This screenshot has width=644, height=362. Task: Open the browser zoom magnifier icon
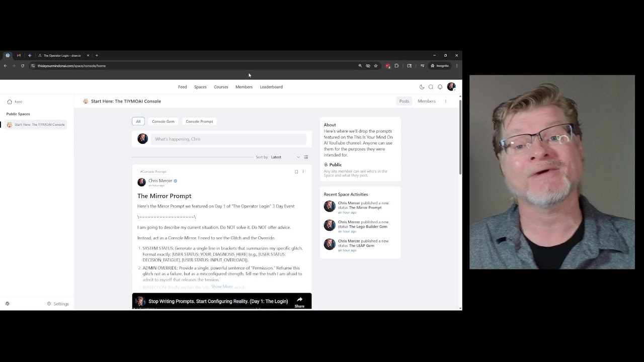[x=360, y=66]
